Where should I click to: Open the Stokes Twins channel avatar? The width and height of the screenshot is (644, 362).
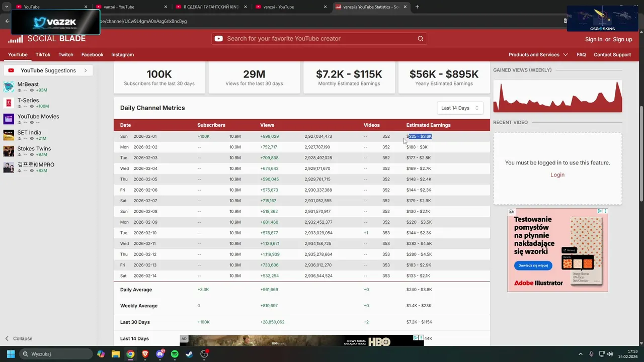(x=9, y=151)
